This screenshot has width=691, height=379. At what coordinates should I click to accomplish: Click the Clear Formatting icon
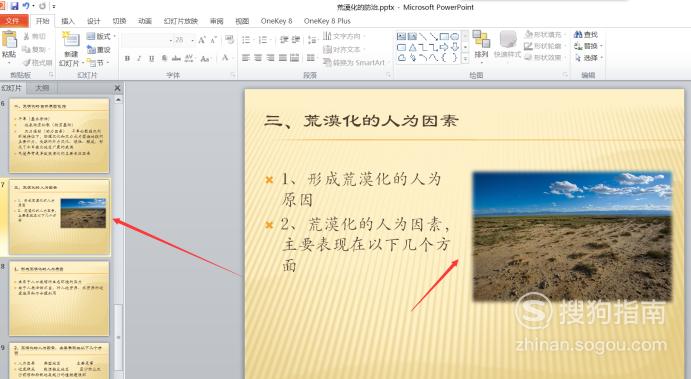pos(229,40)
